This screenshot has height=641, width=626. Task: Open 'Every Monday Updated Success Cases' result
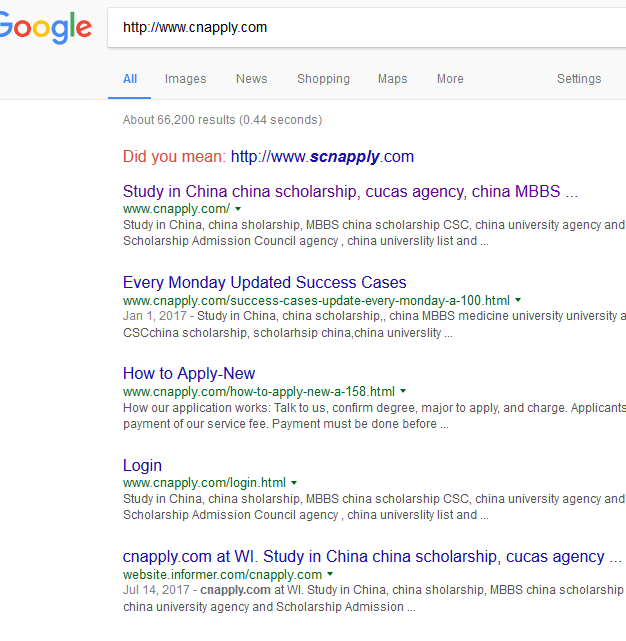(x=265, y=282)
